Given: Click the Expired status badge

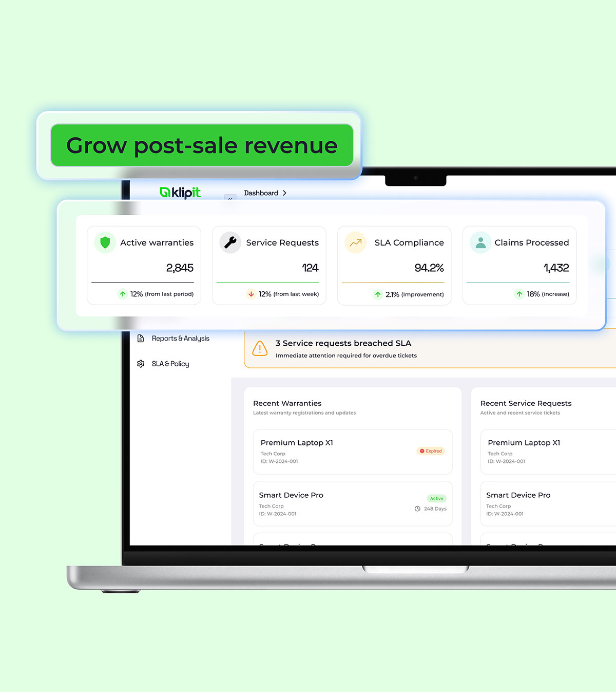Looking at the screenshot, I should click(431, 451).
